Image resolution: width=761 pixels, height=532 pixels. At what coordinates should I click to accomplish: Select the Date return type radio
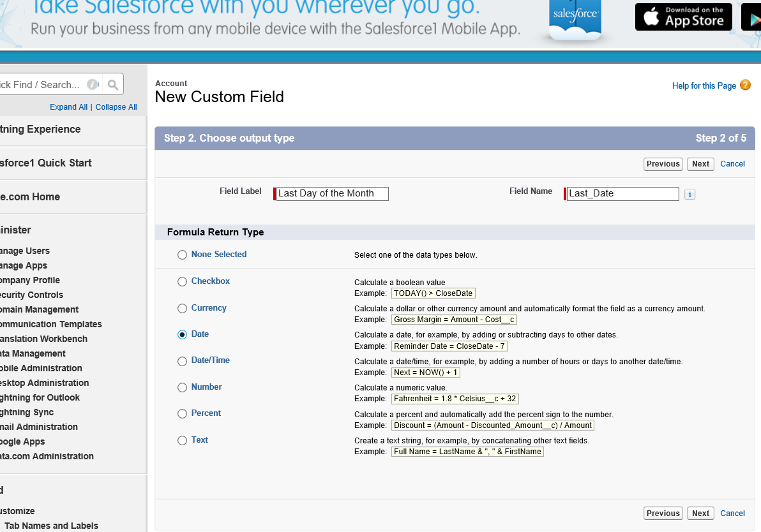click(x=182, y=335)
